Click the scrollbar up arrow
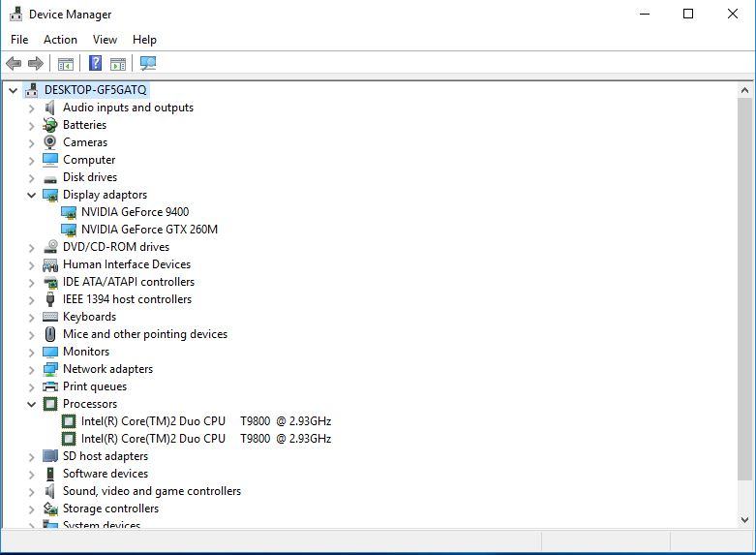This screenshot has height=555, width=756. [744, 90]
